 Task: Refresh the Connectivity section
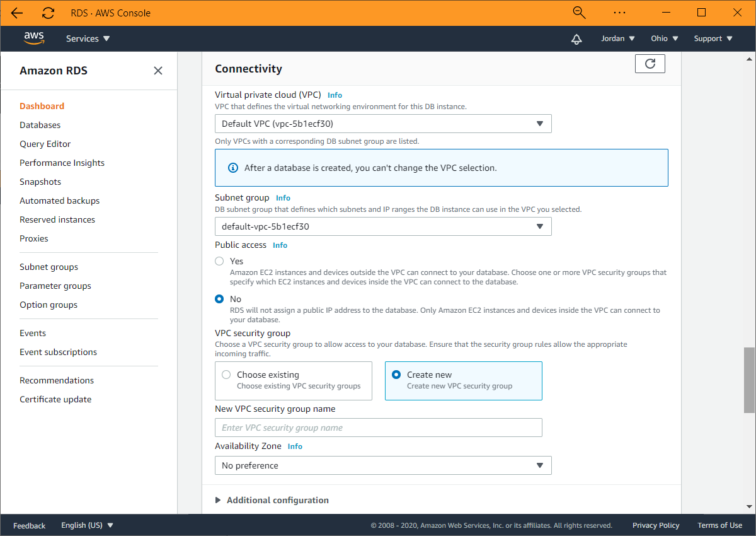pos(650,63)
